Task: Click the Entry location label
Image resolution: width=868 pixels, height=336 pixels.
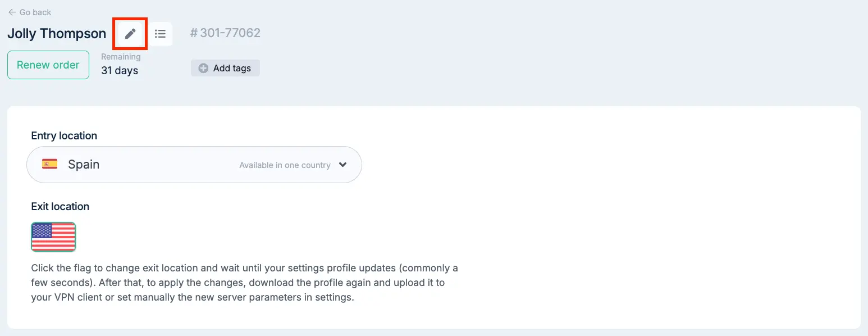Action: tap(64, 135)
